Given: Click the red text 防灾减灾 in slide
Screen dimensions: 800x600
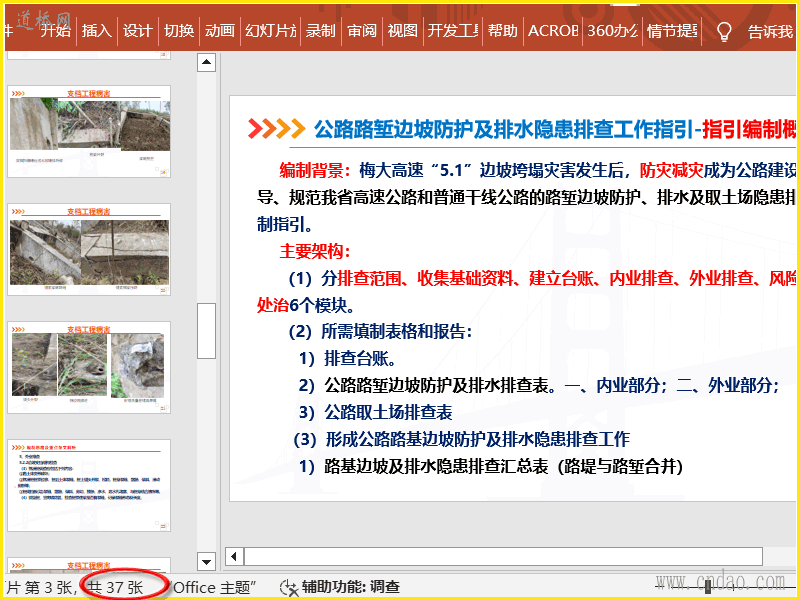Looking at the screenshot, I should click(671, 170).
